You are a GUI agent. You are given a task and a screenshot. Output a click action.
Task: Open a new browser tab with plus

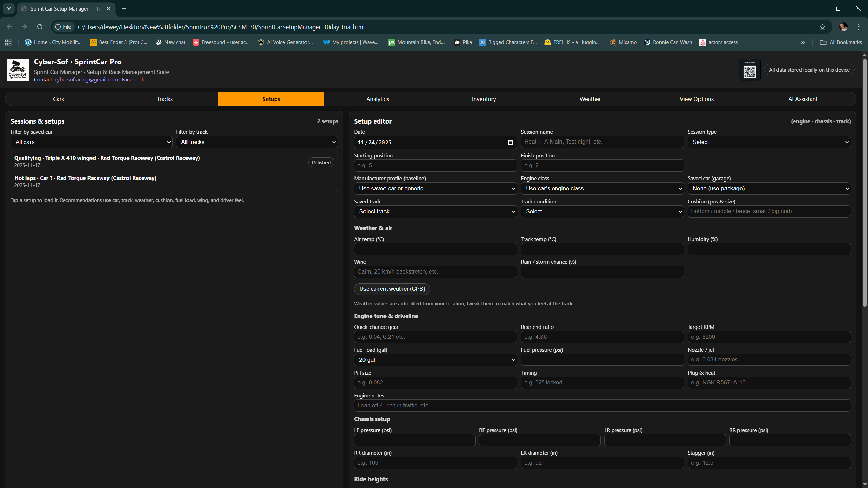(x=124, y=8)
